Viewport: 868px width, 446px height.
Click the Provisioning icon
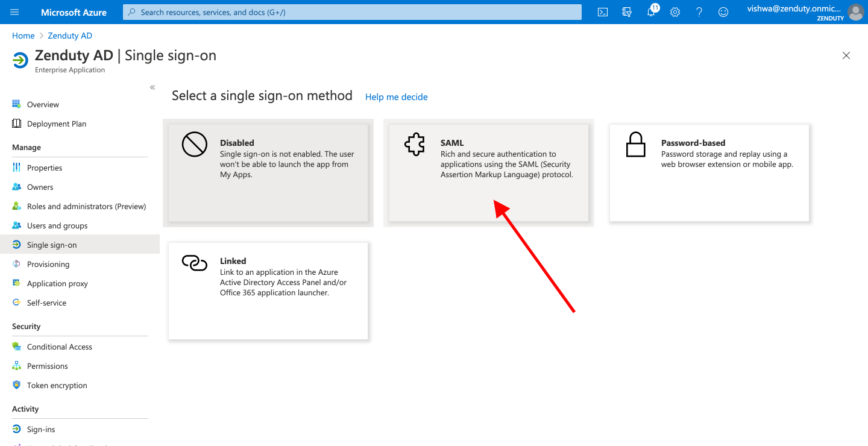click(16, 264)
